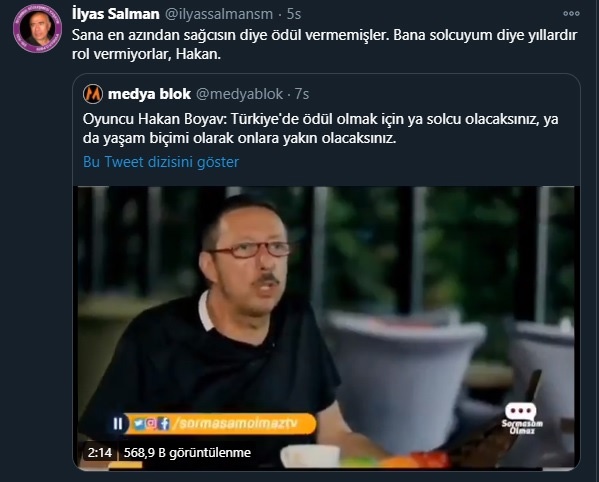Click İlyas Salman's profile avatar

point(37,29)
